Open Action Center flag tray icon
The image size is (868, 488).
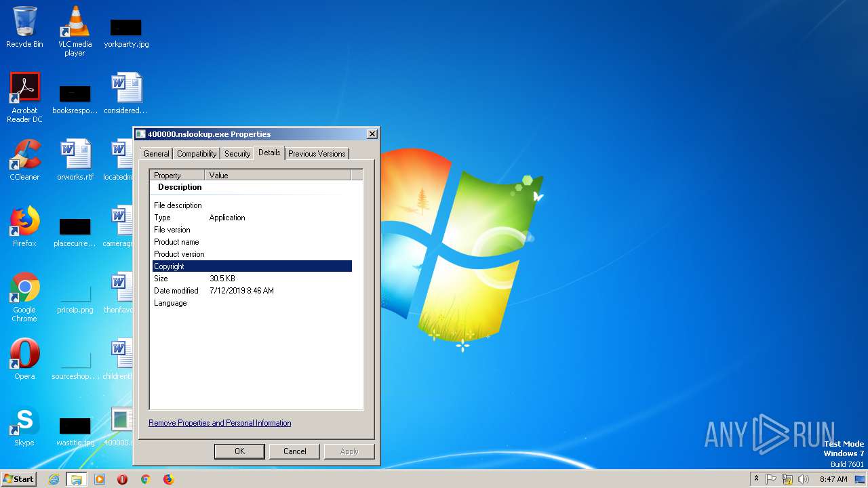[771, 479]
